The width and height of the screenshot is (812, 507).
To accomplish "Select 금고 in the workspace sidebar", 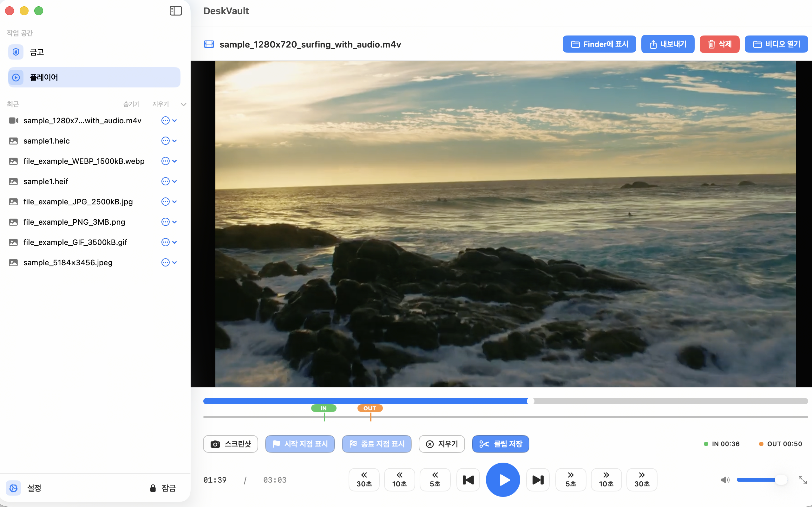I will tap(37, 52).
